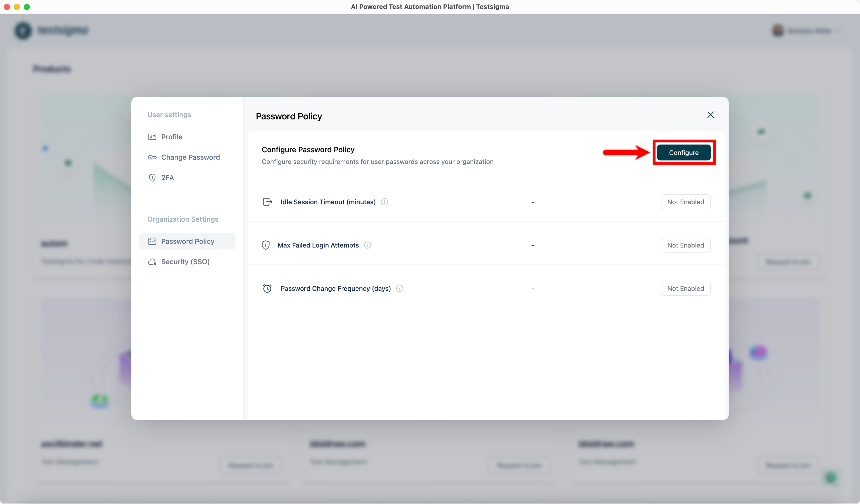Viewport: 860px width, 504px height.
Task: Click the Testsigma logo in the header
Action: [x=51, y=30]
